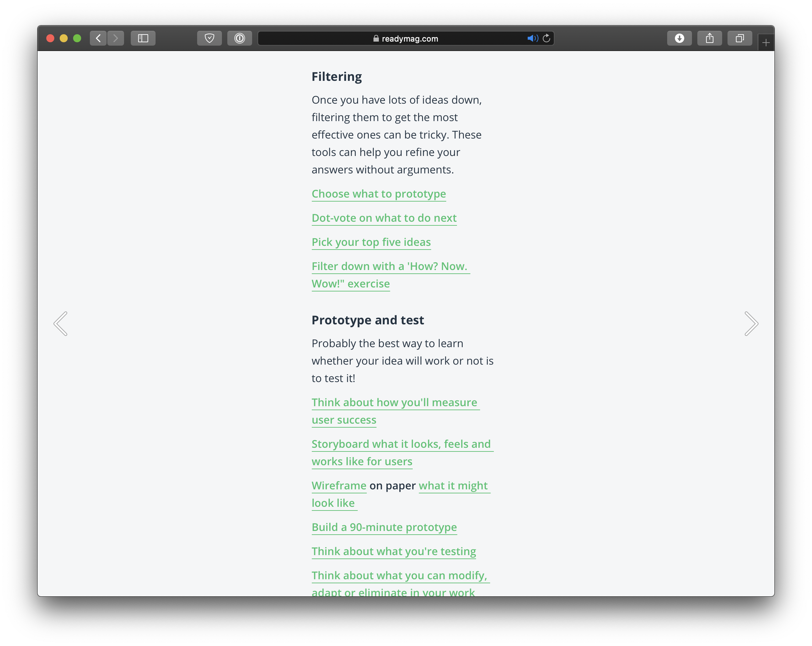Open 'Build a 90-minute prototype' link
This screenshot has width=812, height=646.
pos(384,527)
